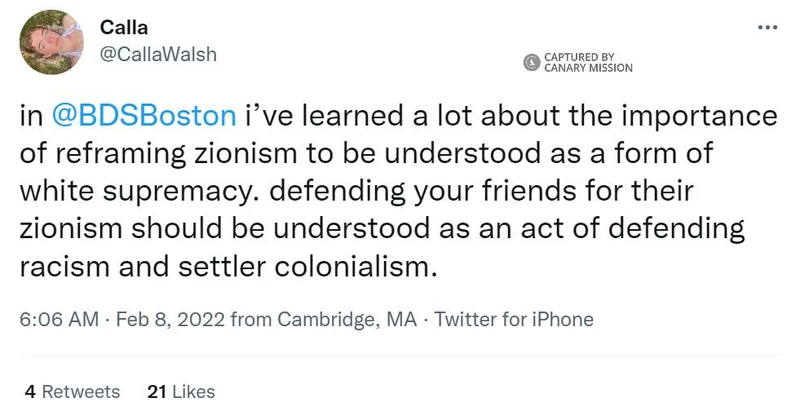Click the @CallaWalsh handle
Image resolution: width=800 pixels, height=420 pixels.
point(158,57)
